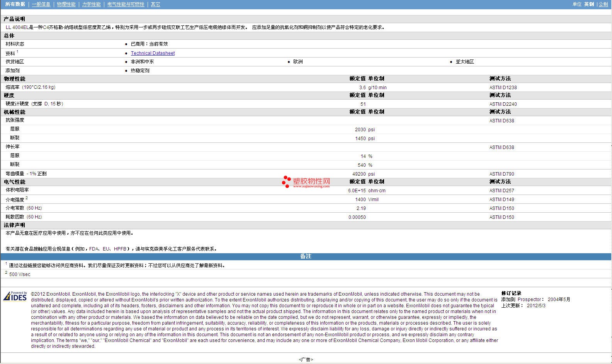Select the LL 4004EL product description text
Screen dimensions: 612x364
coord(195,27)
